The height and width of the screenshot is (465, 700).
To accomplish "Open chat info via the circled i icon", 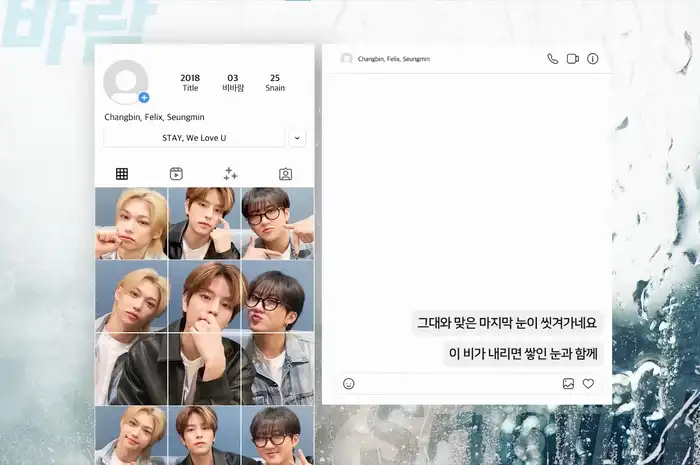I will [592, 59].
